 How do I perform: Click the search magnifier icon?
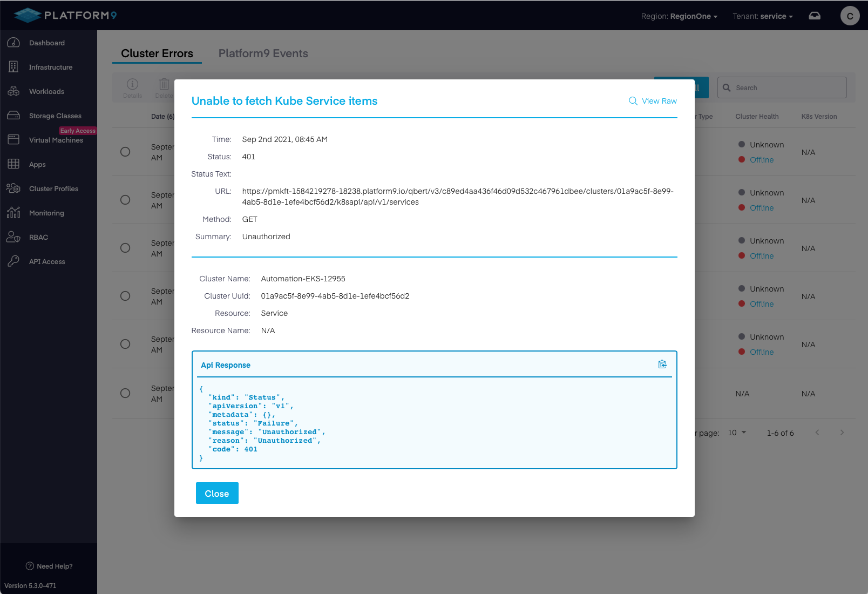727,87
